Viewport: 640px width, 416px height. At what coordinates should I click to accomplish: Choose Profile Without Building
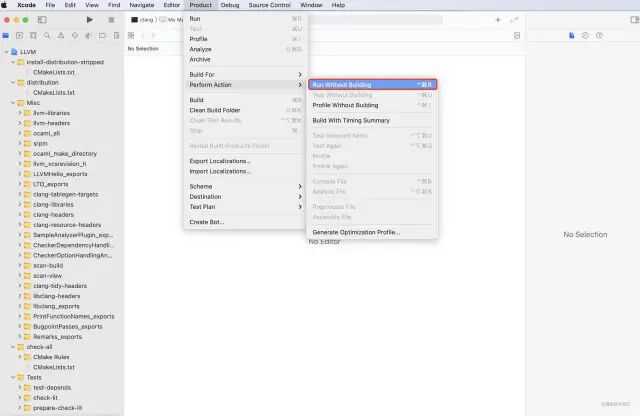coord(372,105)
